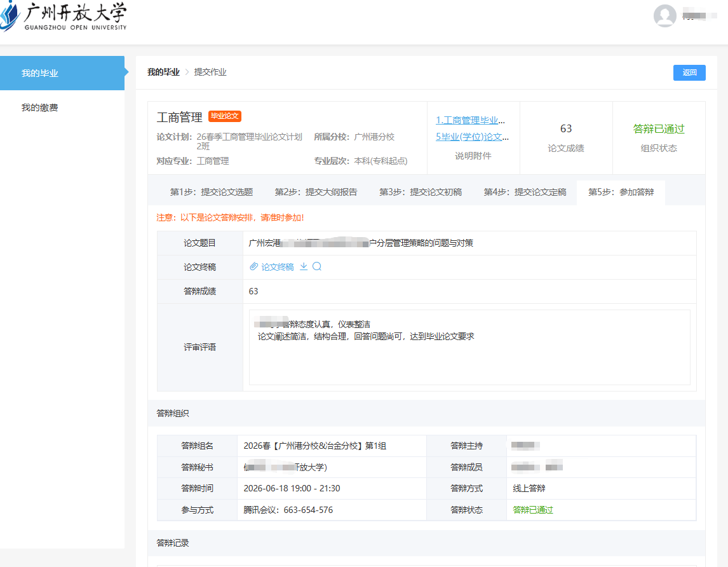728x567 pixels.
Task: Click the 工商管理 heading title
Action: click(x=180, y=117)
